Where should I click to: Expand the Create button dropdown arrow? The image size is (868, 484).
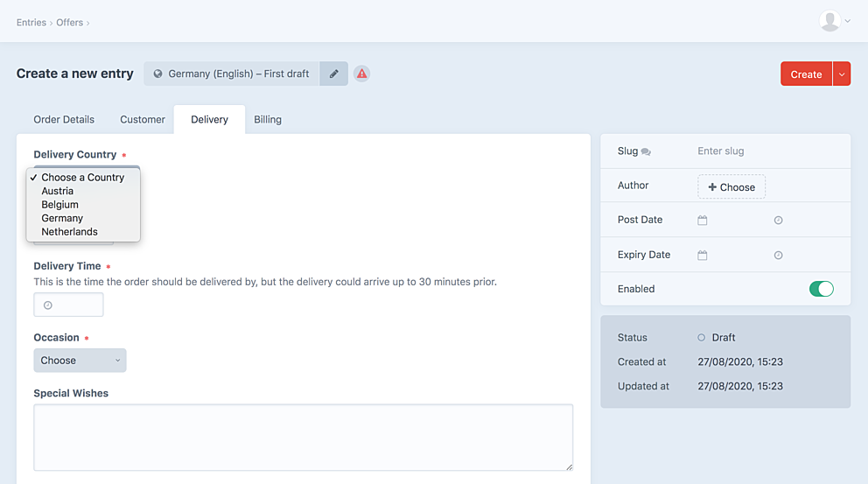pos(842,74)
